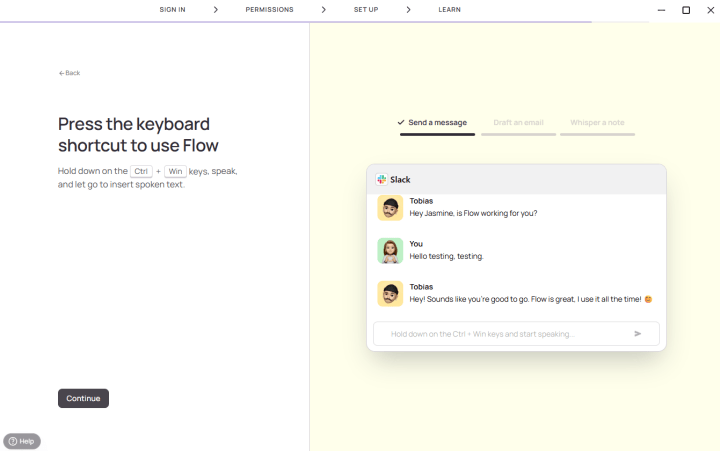Click the Help question mark icon
Image resolution: width=720 pixels, height=451 pixels.
[12, 441]
